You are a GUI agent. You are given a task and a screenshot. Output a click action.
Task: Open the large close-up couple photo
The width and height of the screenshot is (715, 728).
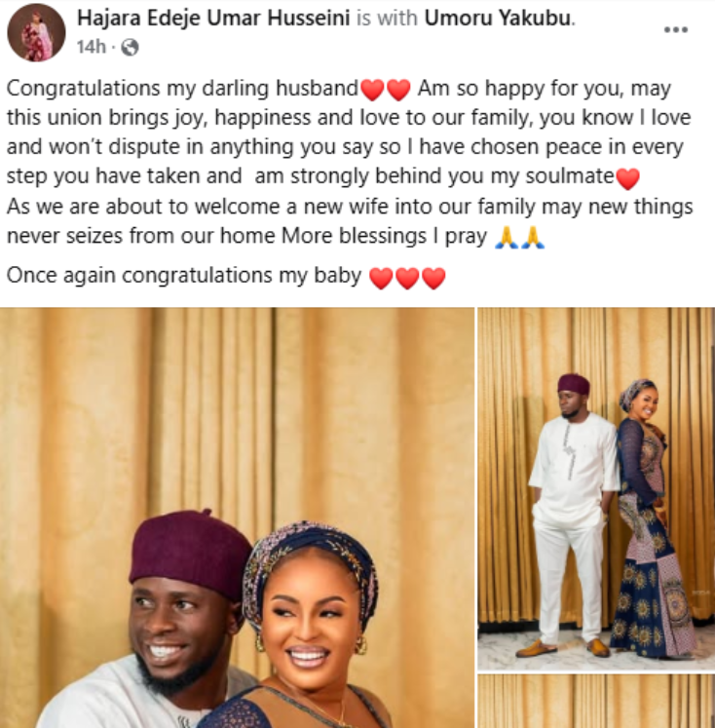[237, 517]
